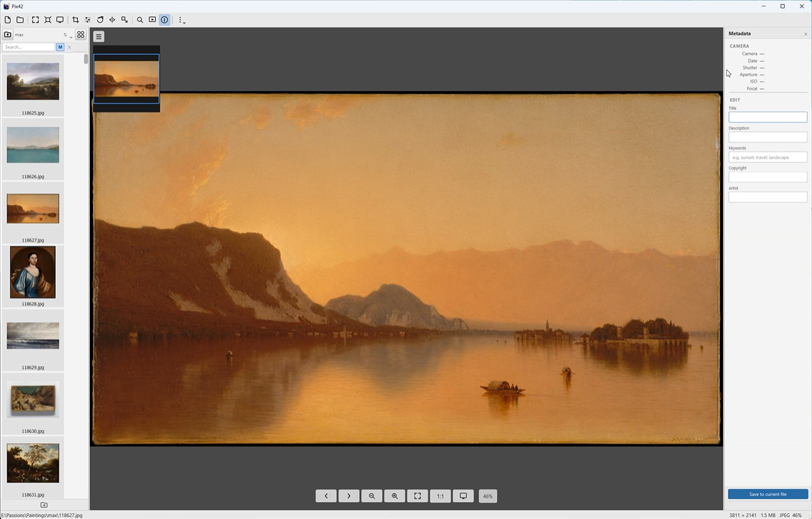Click the '3811 × 2141' dimensions in status bar
Screen dimensions: 812x519
click(x=742, y=515)
